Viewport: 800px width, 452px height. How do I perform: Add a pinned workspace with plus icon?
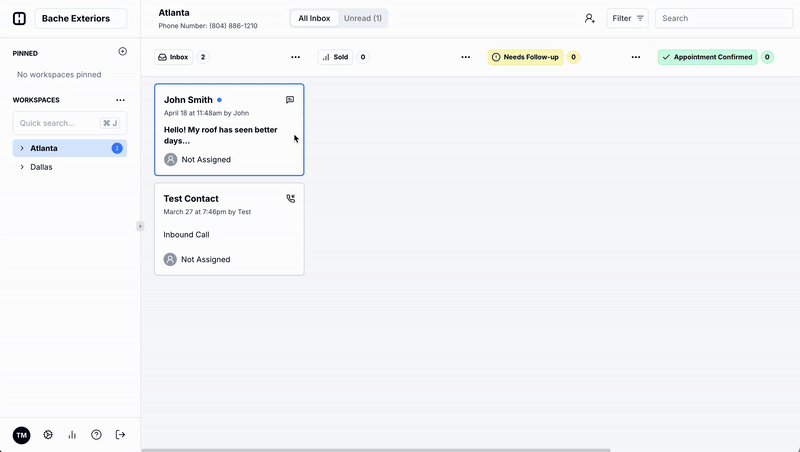122,52
